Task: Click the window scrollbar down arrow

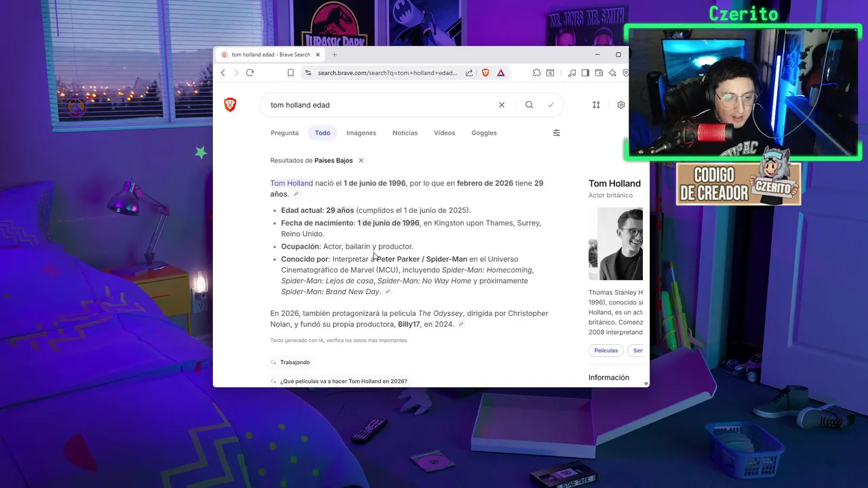Action: point(646,384)
